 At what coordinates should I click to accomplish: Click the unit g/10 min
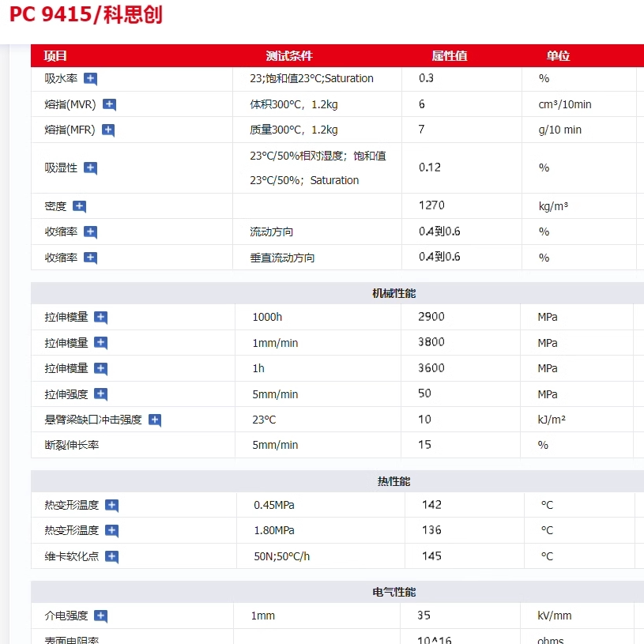pyautogui.click(x=559, y=130)
